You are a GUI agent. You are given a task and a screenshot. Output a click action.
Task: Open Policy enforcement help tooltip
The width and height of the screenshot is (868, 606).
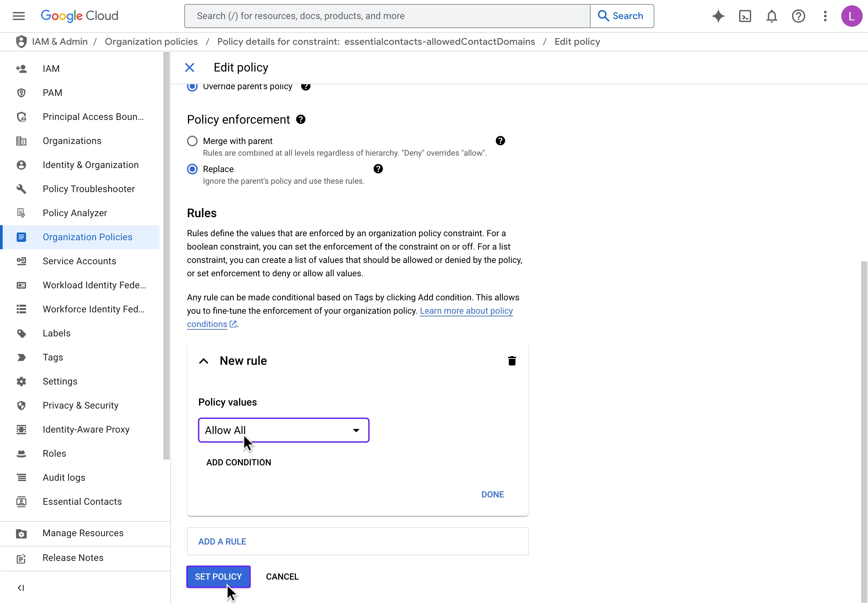[301, 119]
